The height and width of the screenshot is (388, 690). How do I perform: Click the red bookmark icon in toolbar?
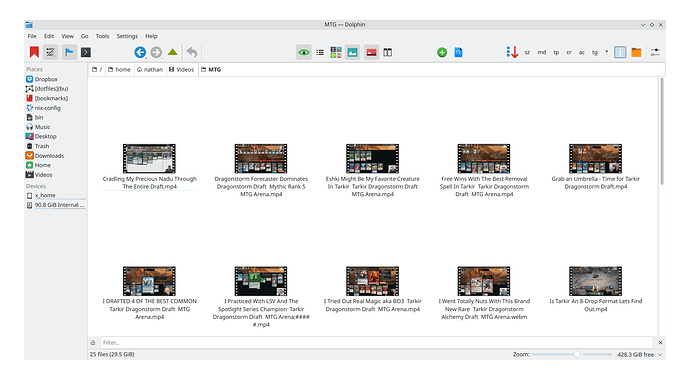point(34,52)
